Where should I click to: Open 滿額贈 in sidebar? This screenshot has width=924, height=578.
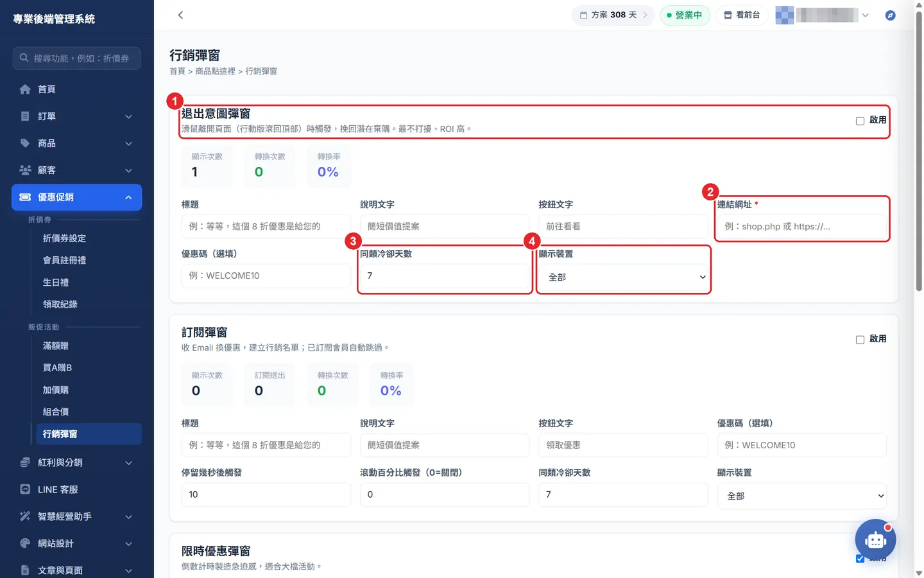(55, 346)
